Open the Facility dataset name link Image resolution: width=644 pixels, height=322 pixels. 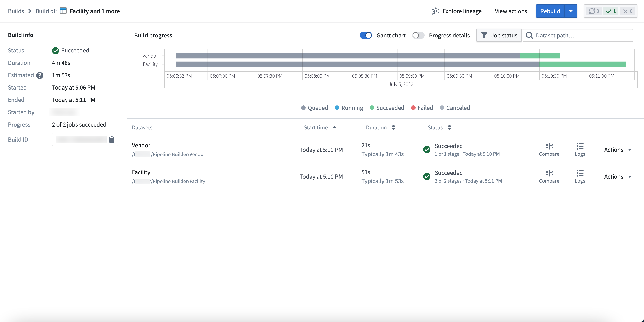tap(141, 172)
